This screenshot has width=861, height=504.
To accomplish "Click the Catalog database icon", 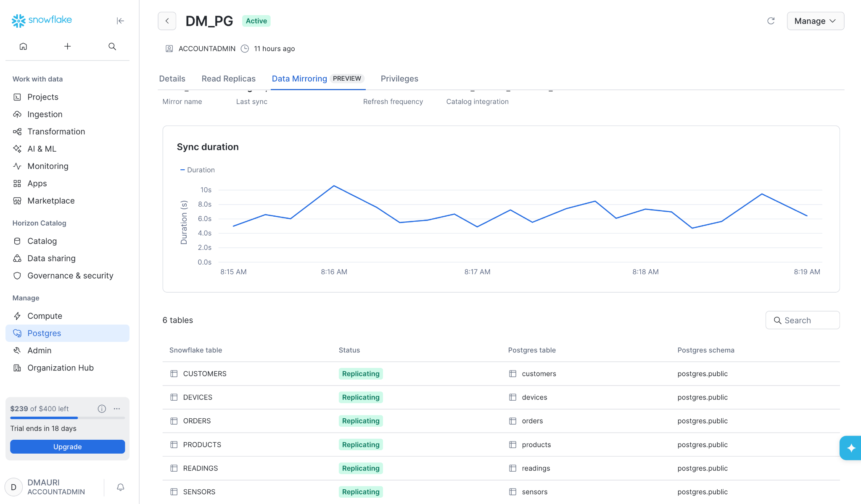I will 17,241.
